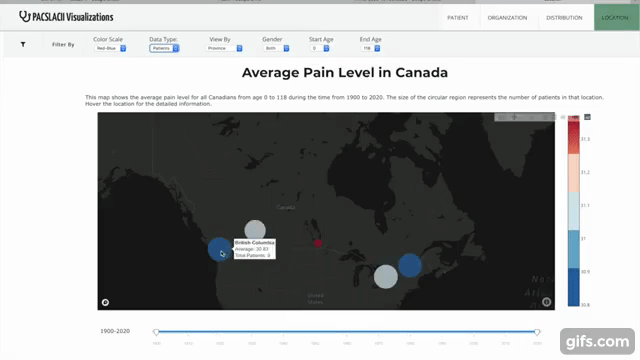The image size is (640, 360).
Task: Open the map attribution info icon
Action: (547, 302)
